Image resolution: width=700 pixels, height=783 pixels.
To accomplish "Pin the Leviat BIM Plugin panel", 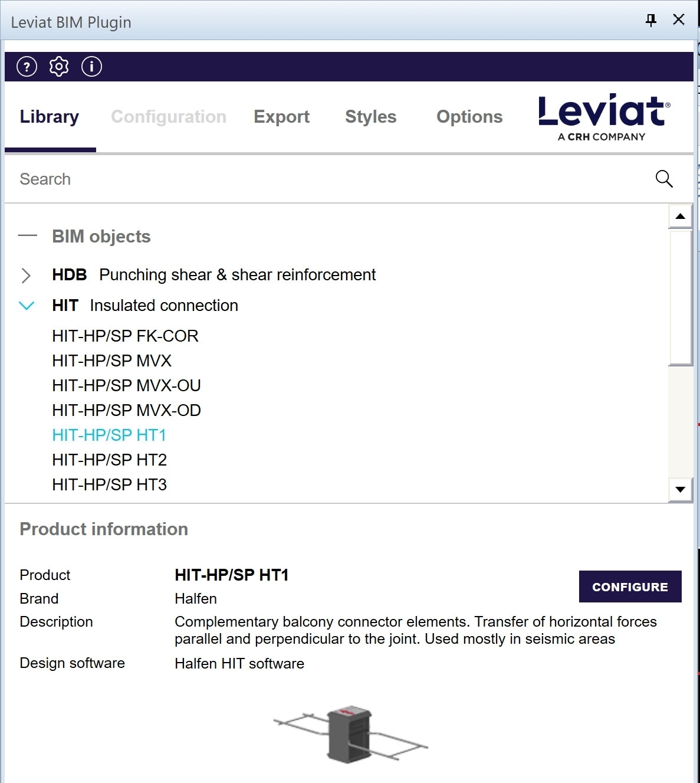I will (x=651, y=20).
